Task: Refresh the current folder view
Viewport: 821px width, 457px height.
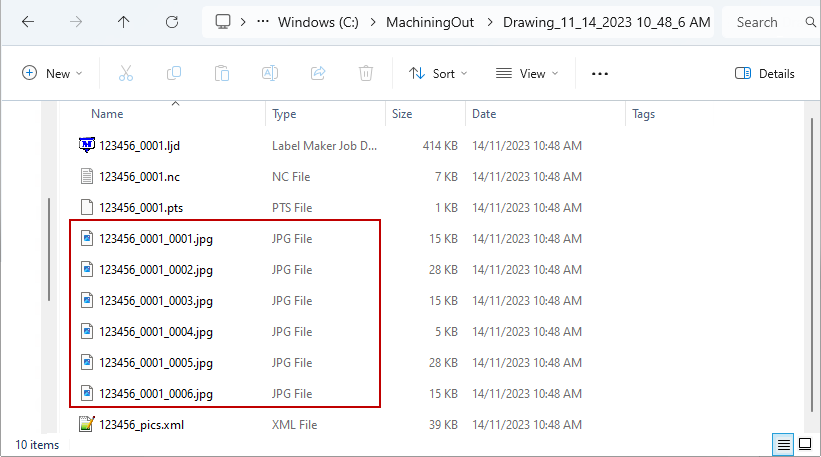Action: point(172,21)
